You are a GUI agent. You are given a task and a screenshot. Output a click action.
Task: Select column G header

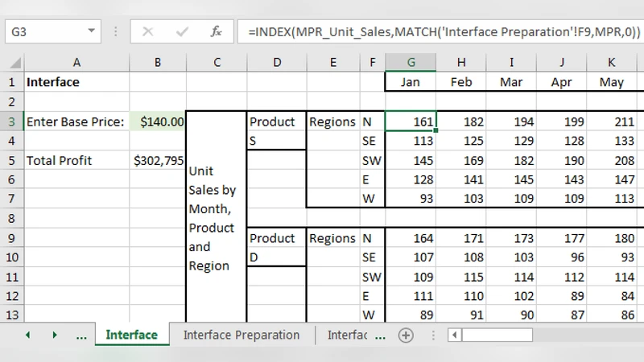click(411, 63)
